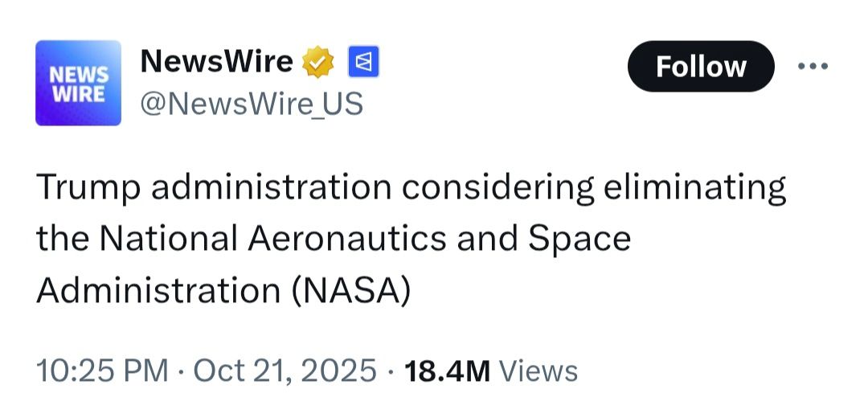Click the gold verified checkmark badge
Screen dimensions: 868x418
click(x=318, y=62)
